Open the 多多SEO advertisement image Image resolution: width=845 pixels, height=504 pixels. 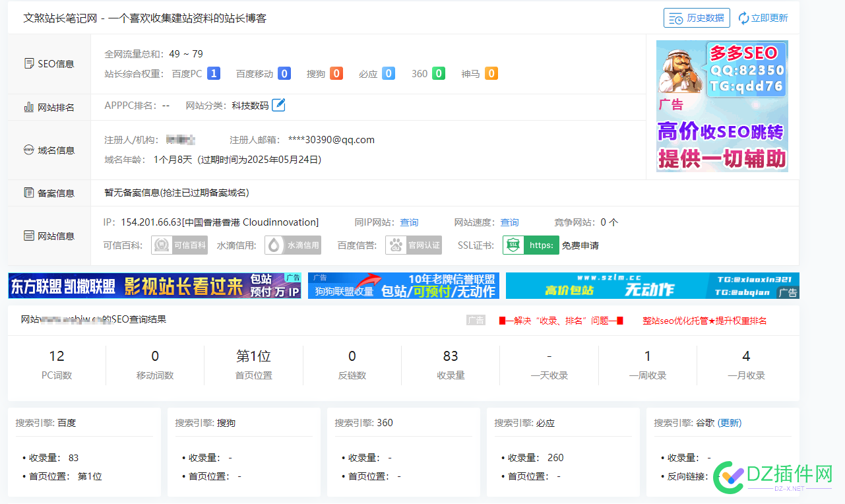(722, 106)
